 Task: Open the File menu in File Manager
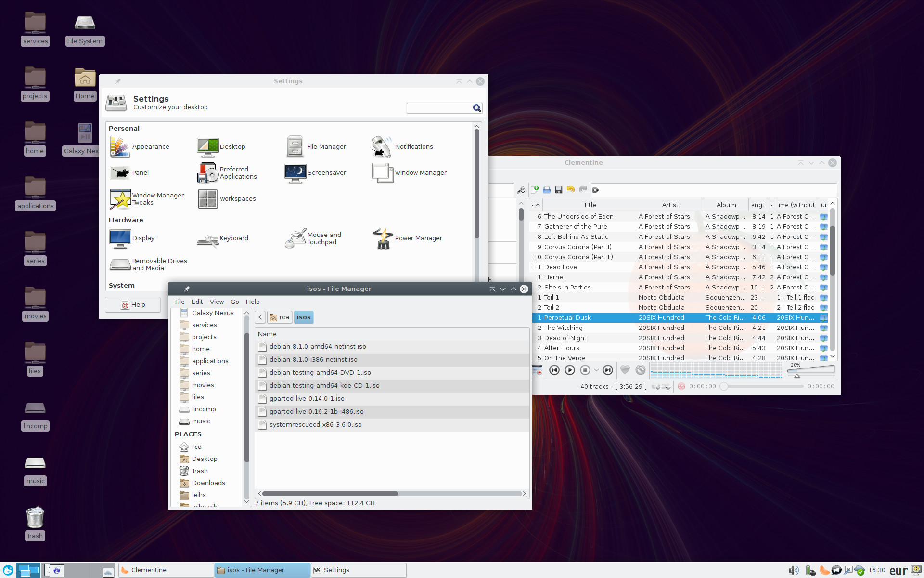point(180,302)
